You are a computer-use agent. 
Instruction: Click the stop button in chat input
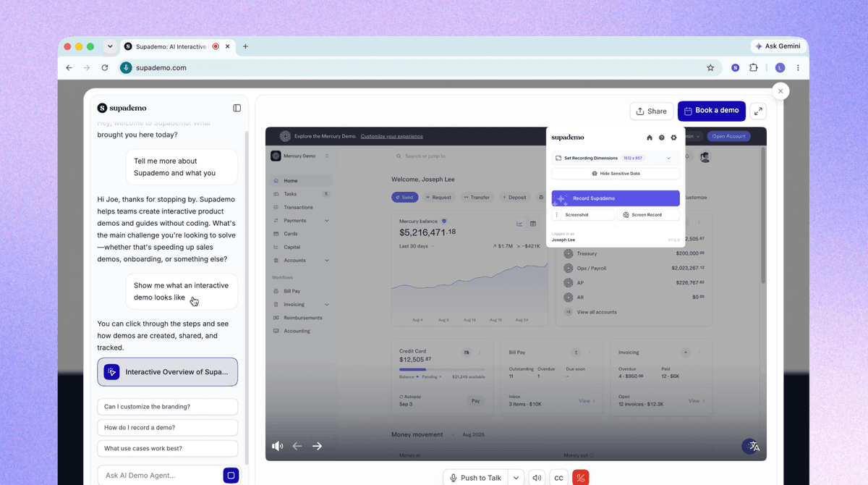coord(231,476)
